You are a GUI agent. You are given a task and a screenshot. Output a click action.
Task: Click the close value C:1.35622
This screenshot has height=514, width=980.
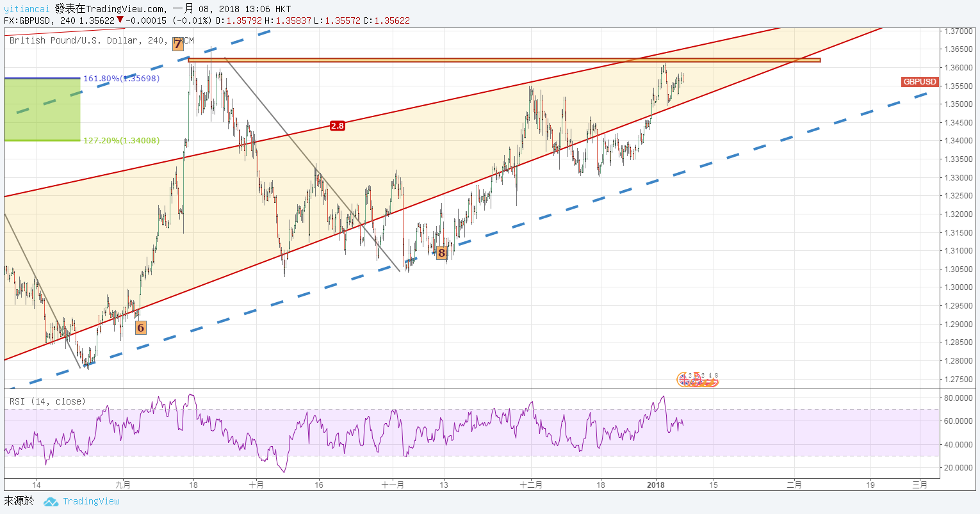click(x=386, y=20)
